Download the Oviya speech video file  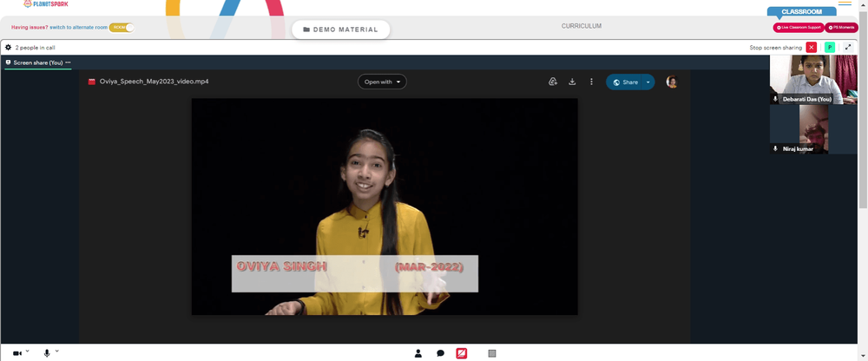(x=572, y=82)
